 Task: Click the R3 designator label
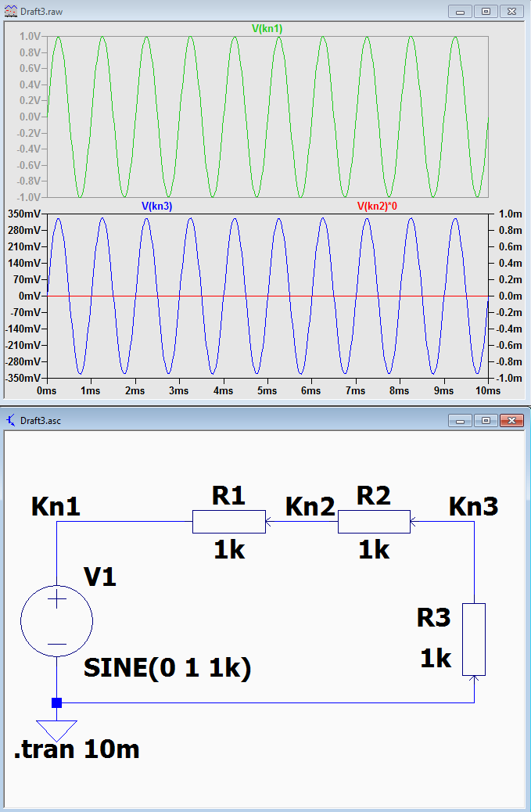(x=434, y=618)
